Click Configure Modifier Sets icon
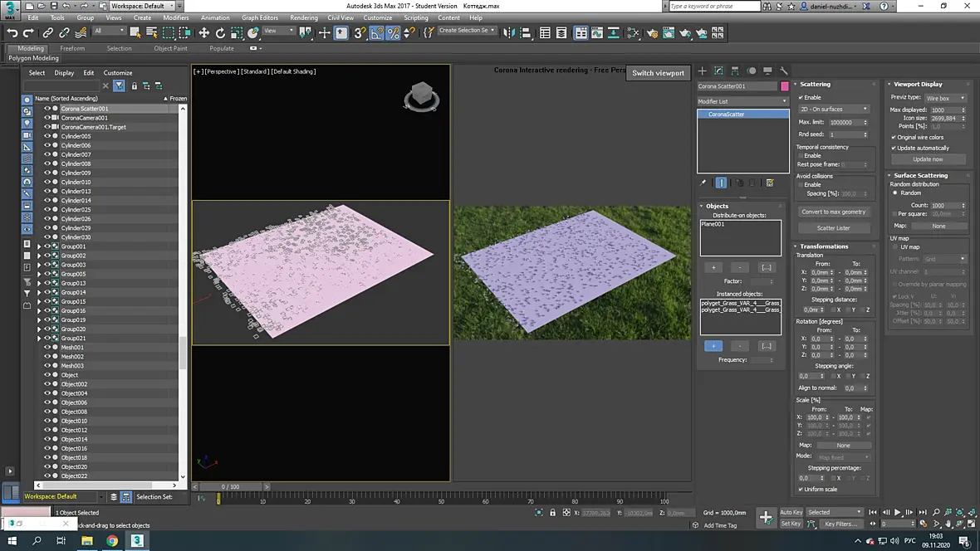The image size is (980, 551). [770, 183]
